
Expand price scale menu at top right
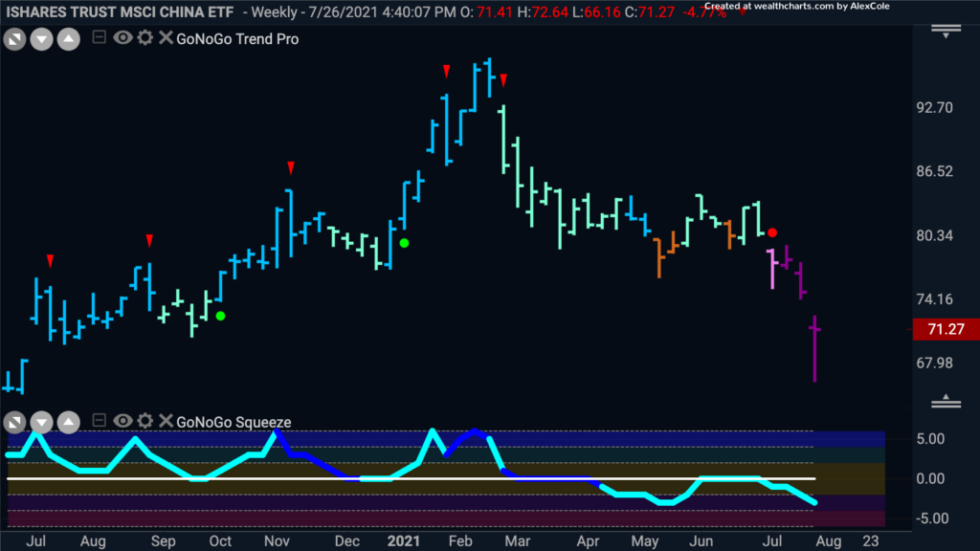point(947,32)
